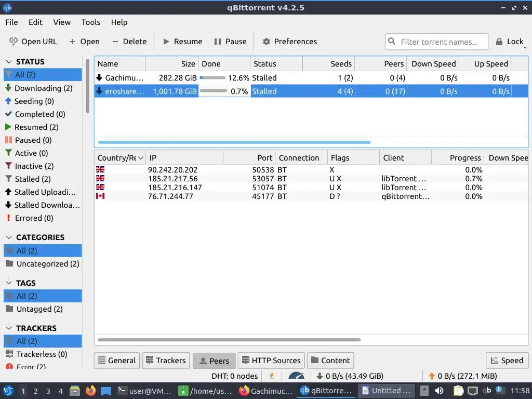
Task: Open volume control in system tray
Action: [439, 391]
